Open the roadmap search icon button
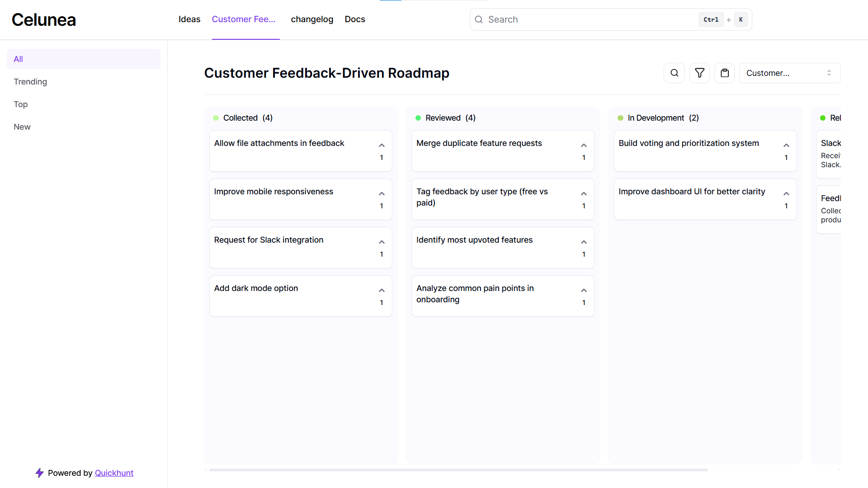Image resolution: width=868 pixels, height=488 pixels. click(674, 73)
